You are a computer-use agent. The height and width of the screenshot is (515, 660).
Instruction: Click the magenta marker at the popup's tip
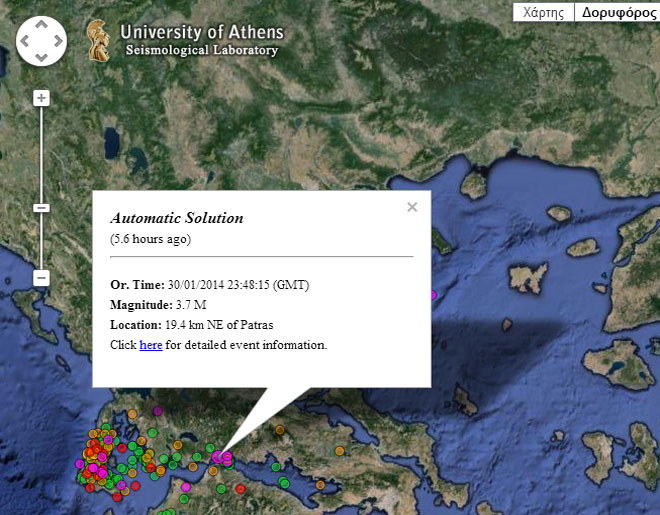(x=219, y=457)
